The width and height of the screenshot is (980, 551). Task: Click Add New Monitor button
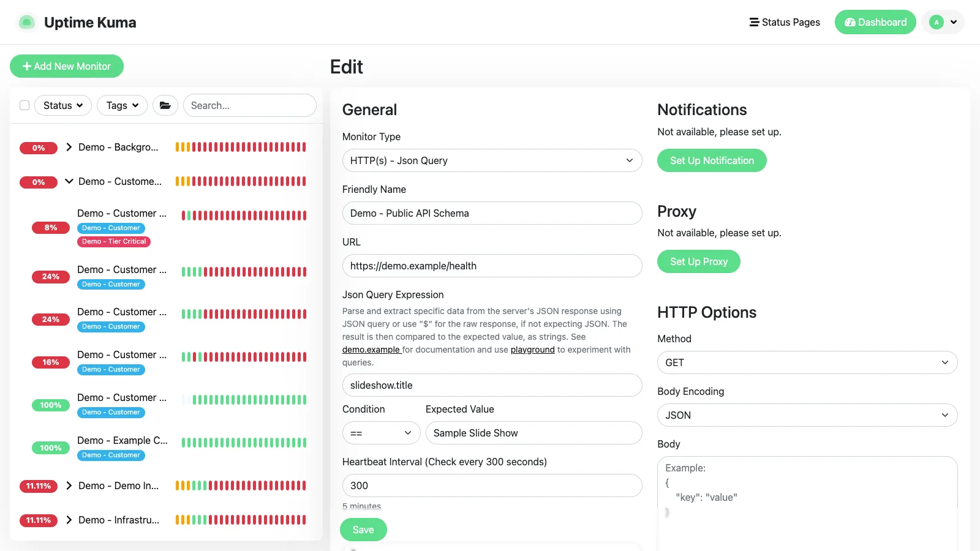tap(67, 66)
